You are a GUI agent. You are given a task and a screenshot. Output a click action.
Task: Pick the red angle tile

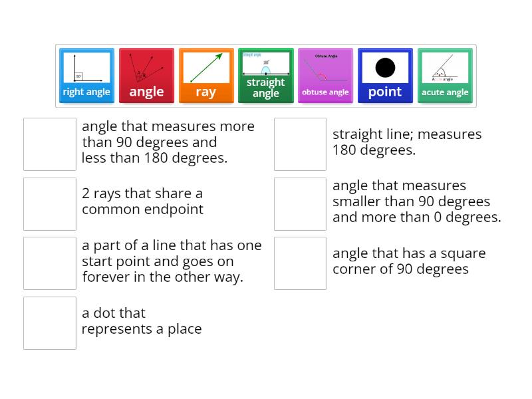[146, 75]
